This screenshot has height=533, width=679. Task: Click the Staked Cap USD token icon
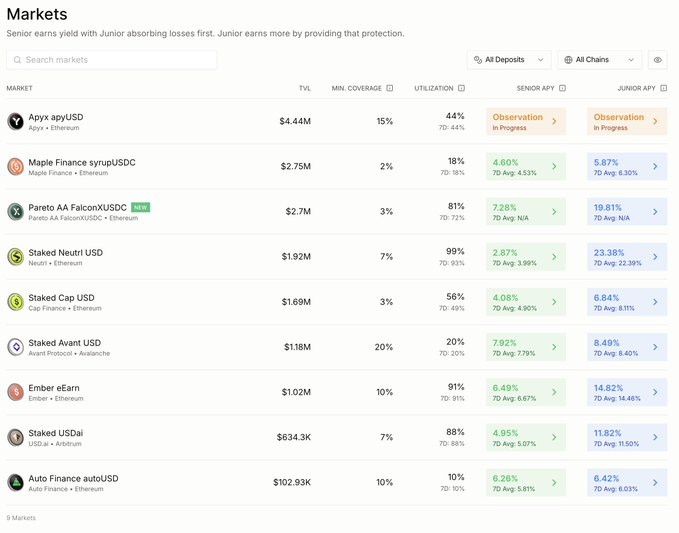[15, 302]
